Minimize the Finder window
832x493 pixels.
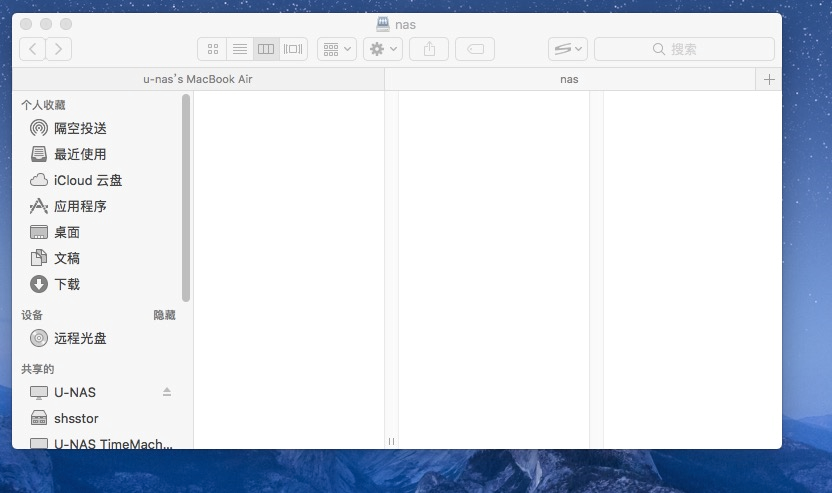coord(46,24)
